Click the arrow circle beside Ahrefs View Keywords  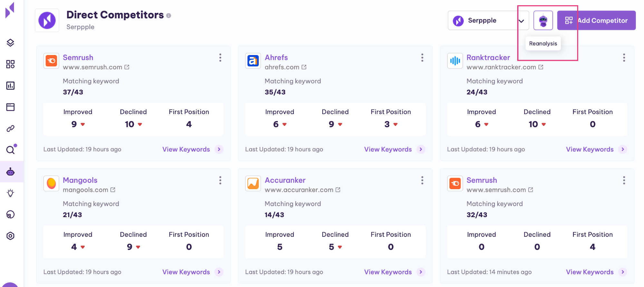tap(421, 149)
